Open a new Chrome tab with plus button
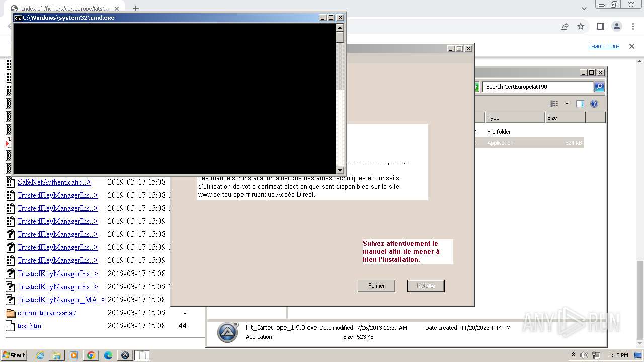The image size is (644, 362). click(135, 9)
